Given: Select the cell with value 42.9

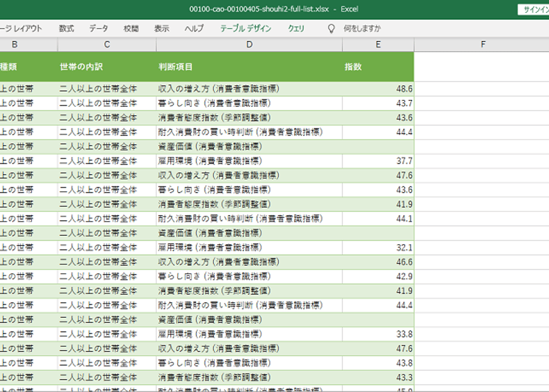Looking at the screenshot, I should [378, 277].
